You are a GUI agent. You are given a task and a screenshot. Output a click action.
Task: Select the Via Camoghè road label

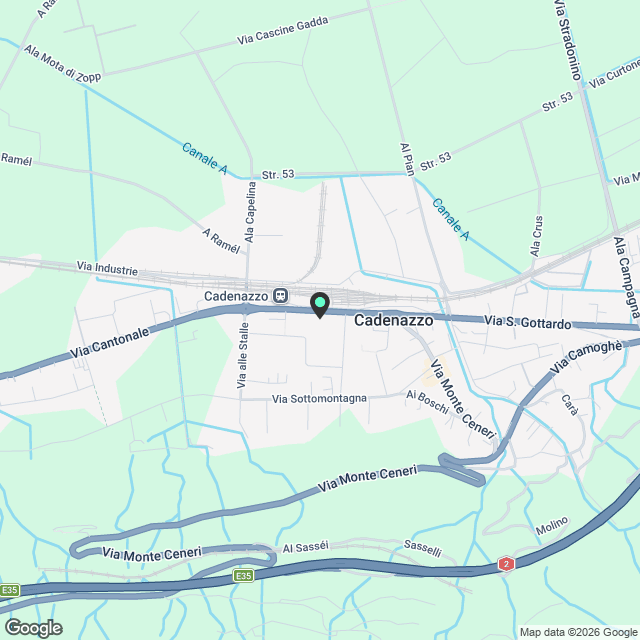586,356
